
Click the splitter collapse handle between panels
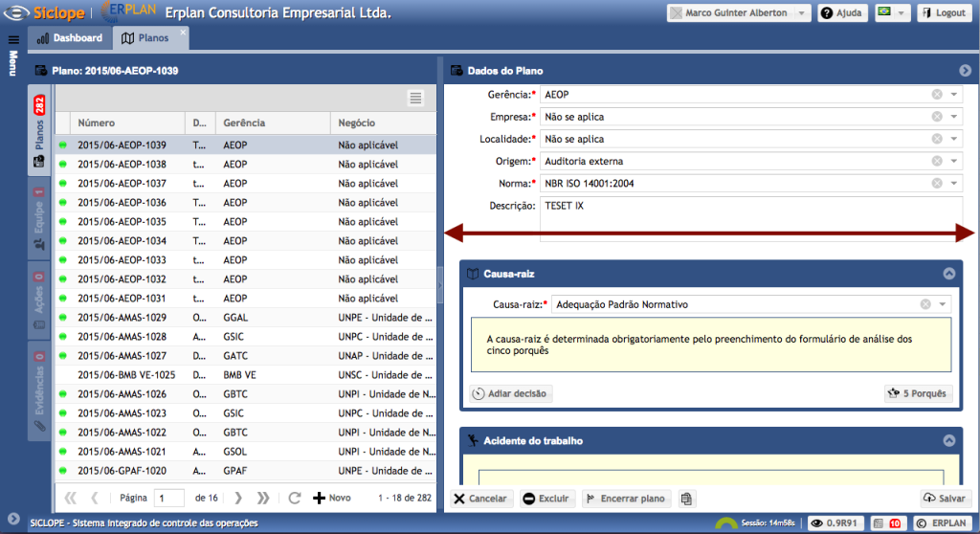(440, 285)
